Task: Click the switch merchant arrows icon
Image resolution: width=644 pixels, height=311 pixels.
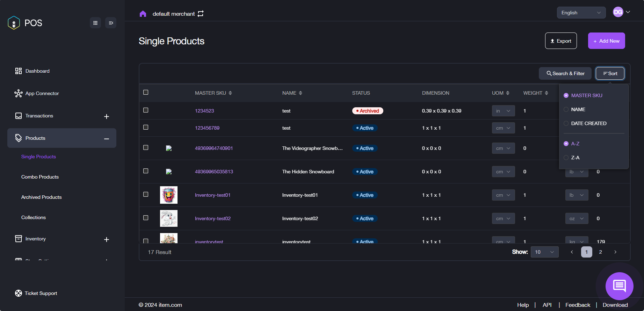Action: [201, 14]
